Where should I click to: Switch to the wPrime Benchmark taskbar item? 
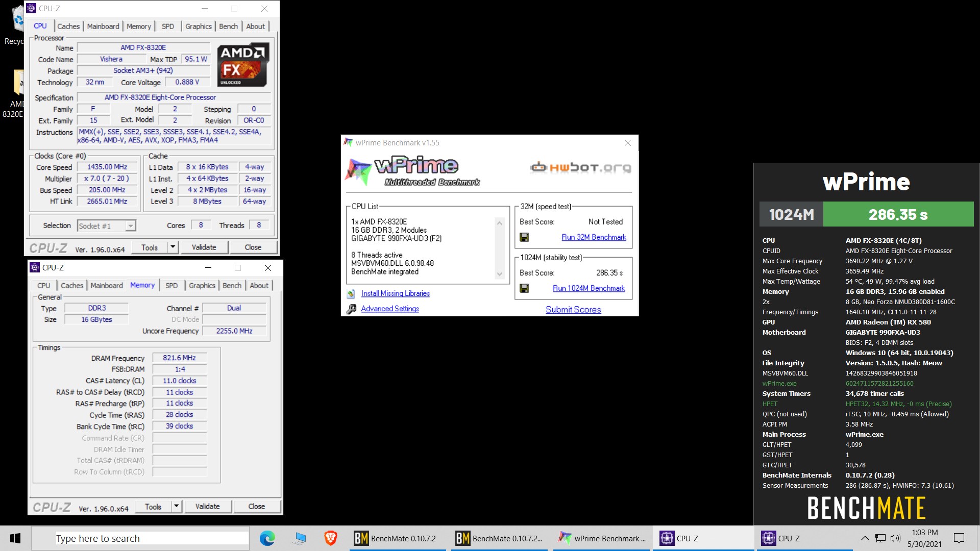(601, 538)
